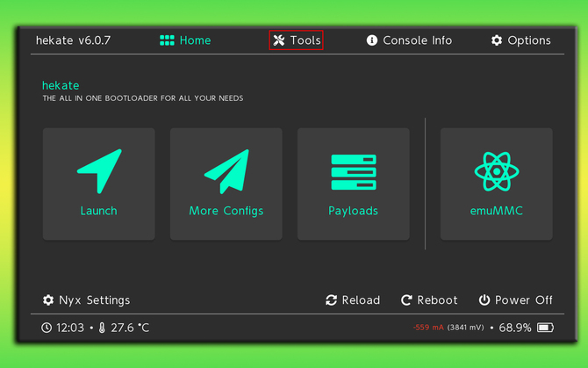Open Nyx Settings

pos(86,300)
